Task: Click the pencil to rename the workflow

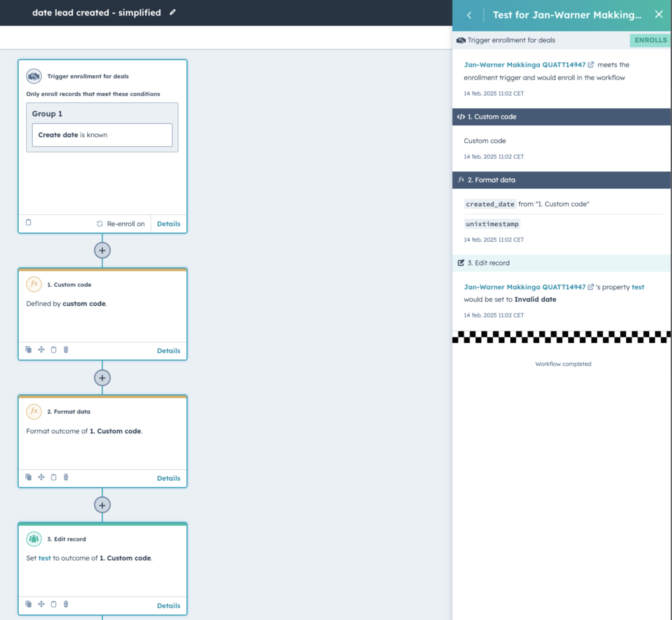Action: pos(173,12)
